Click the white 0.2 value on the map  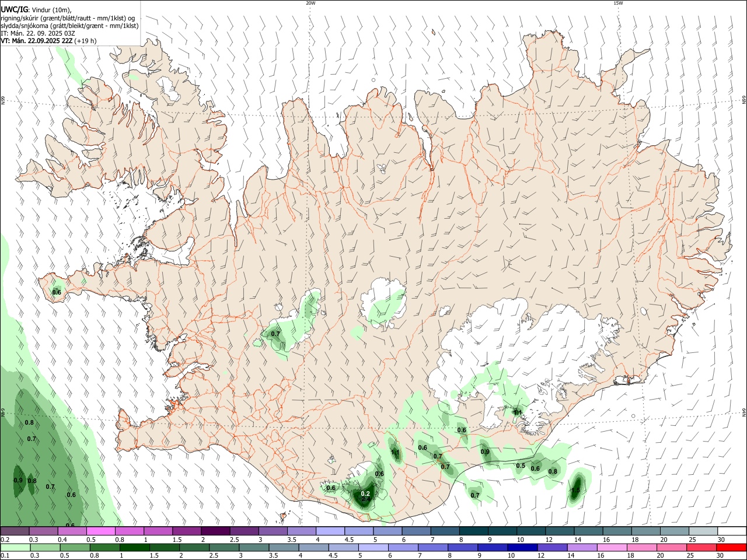click(365, 494)
